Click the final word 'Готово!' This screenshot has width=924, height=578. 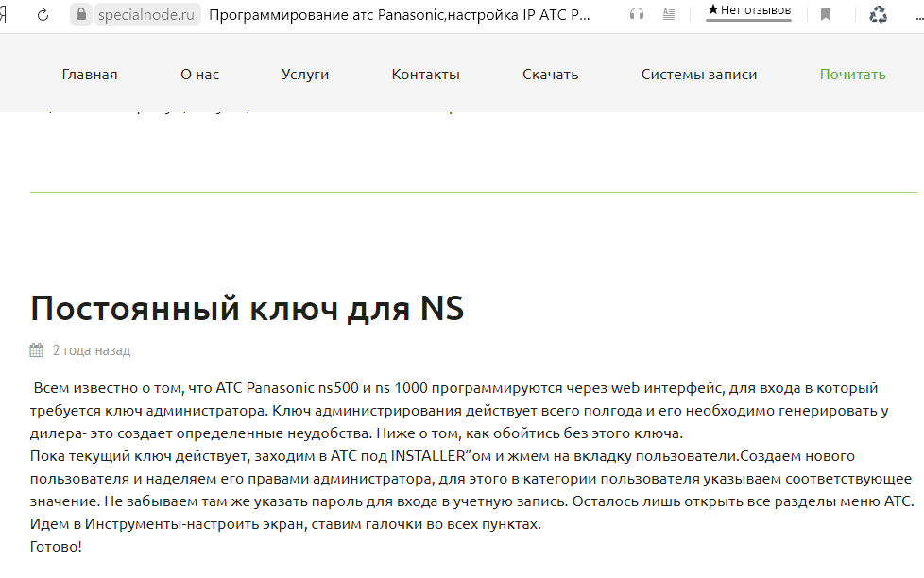(x=56, y=547)
